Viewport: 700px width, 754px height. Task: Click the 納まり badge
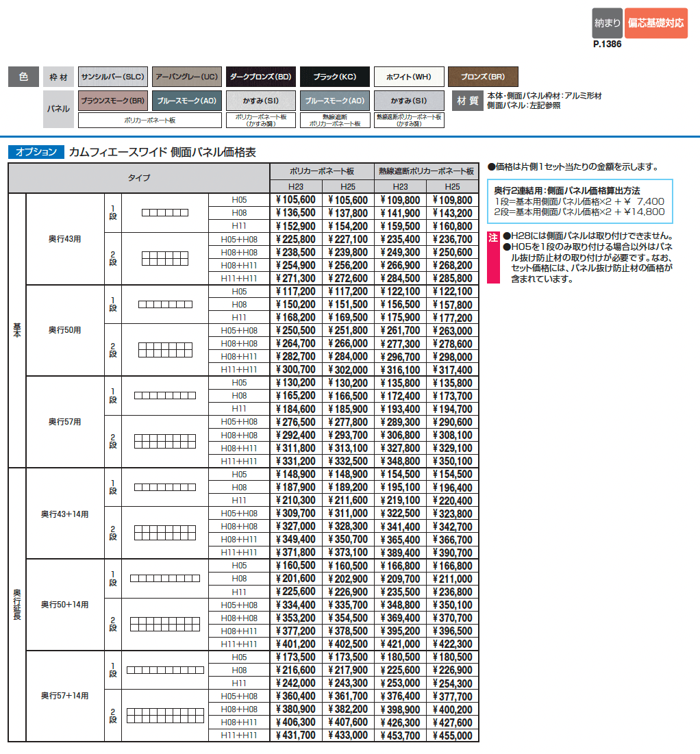[x=607, y=23]
